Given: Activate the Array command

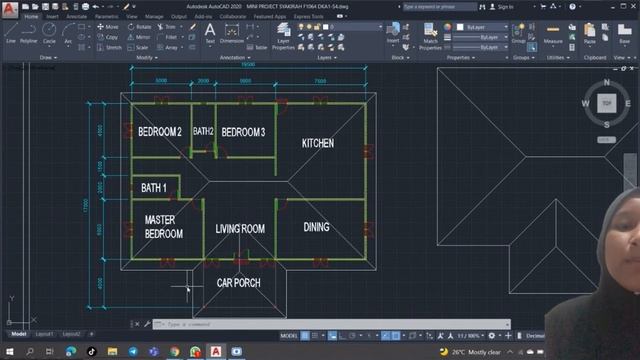Looking at the screenshot, I should click(x=167, y=47).
